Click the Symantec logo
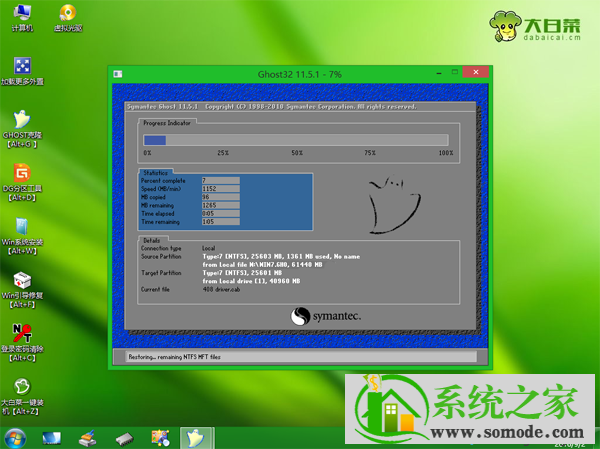This screenshot has width=600, height=449. pos(326,316)
